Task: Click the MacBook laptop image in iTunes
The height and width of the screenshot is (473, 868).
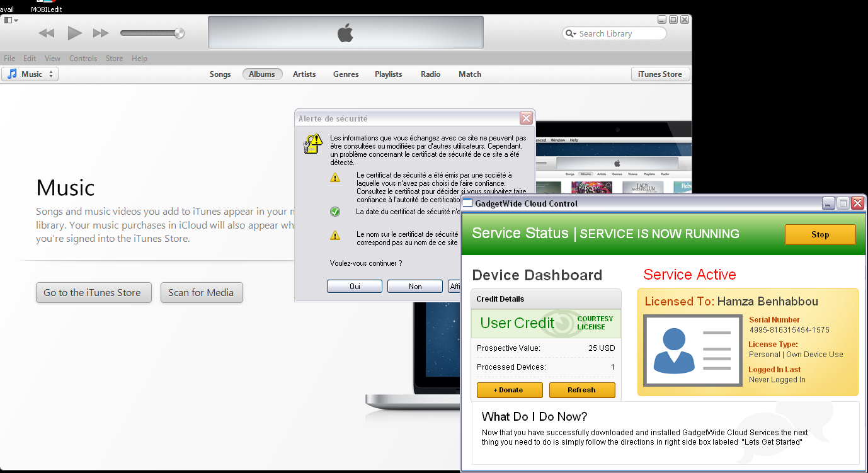Action: pos(413,359)
